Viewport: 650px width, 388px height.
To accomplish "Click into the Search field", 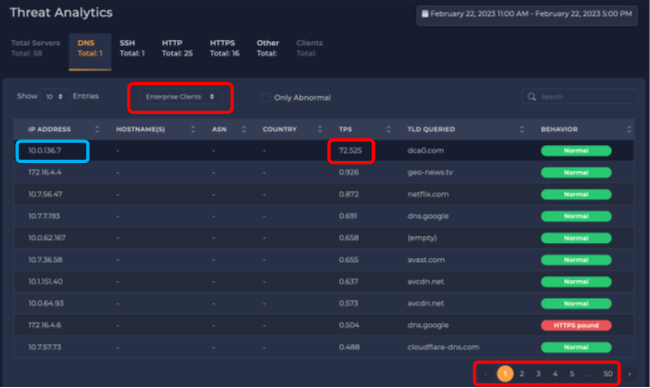I will (580, 97).
